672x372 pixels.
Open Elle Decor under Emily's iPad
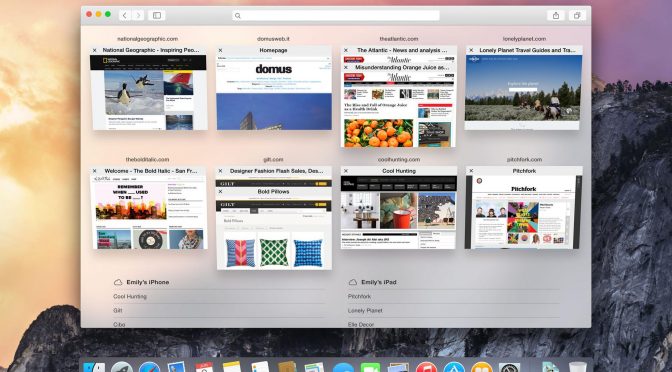(x=360, y=324)
